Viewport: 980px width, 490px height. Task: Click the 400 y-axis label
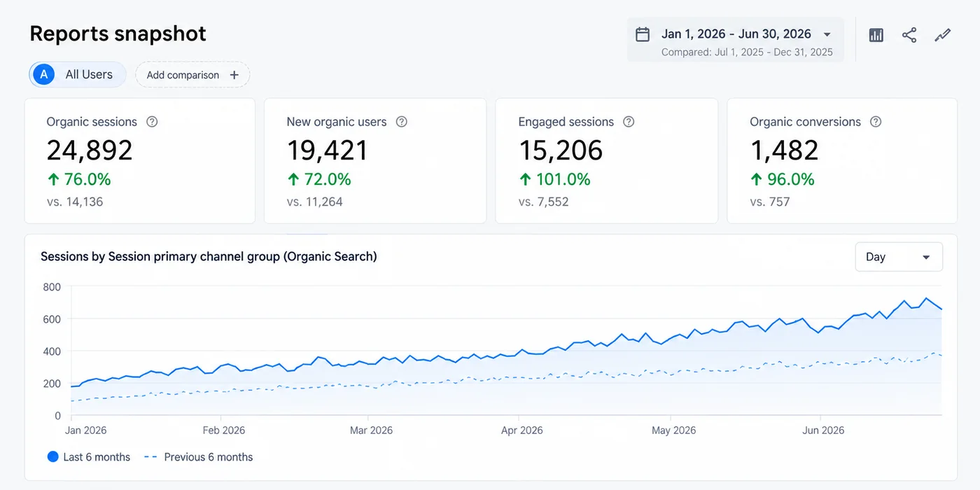(x=52, y=351)
